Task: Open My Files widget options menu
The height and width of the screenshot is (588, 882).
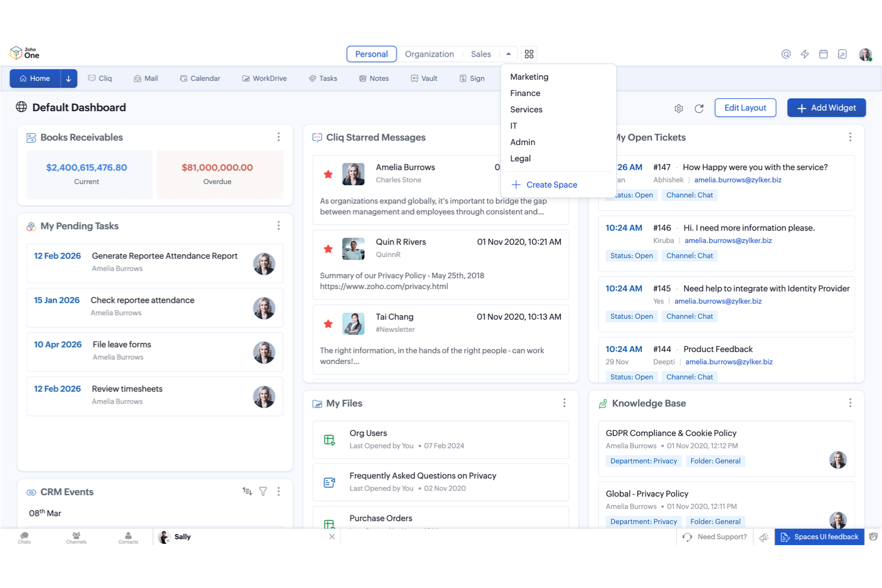Action: coord(564,403)
